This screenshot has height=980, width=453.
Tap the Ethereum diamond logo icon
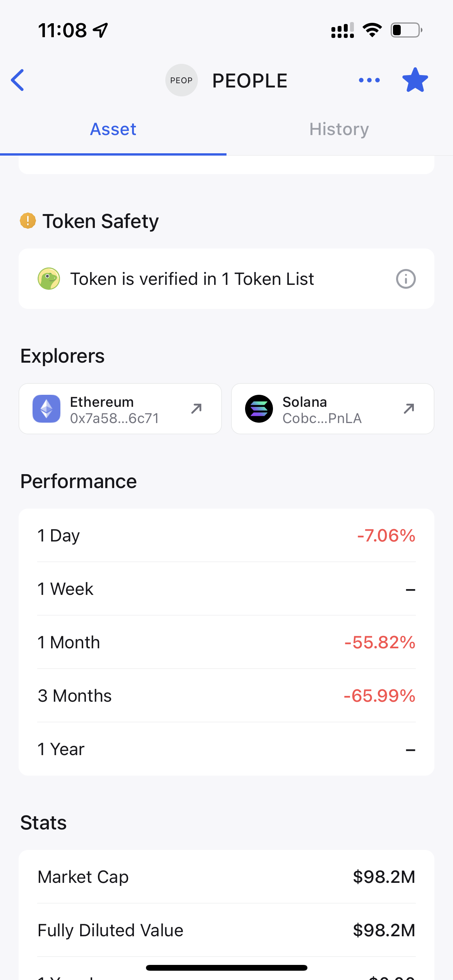pos(46,409)
